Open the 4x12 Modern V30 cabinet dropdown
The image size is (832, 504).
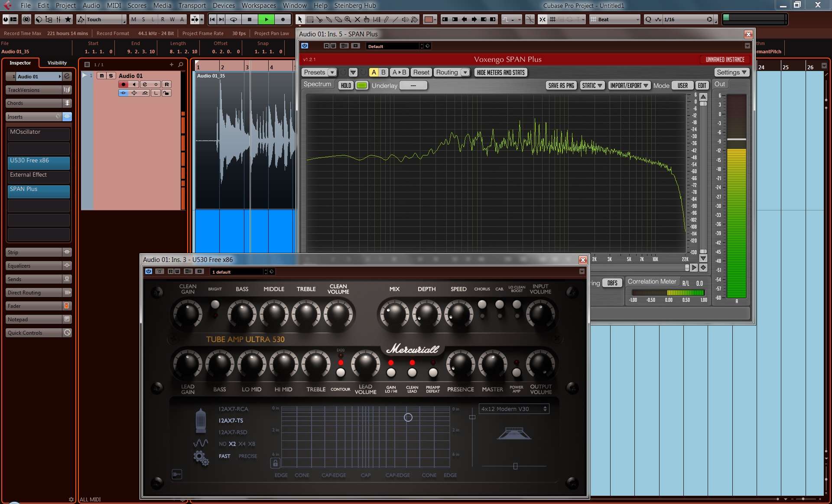tap(514, 409)
